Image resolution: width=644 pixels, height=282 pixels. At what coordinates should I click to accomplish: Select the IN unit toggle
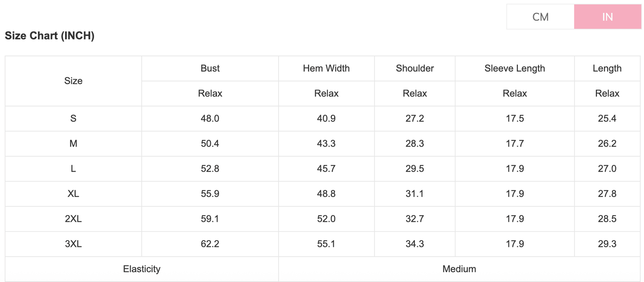point(607,17)
